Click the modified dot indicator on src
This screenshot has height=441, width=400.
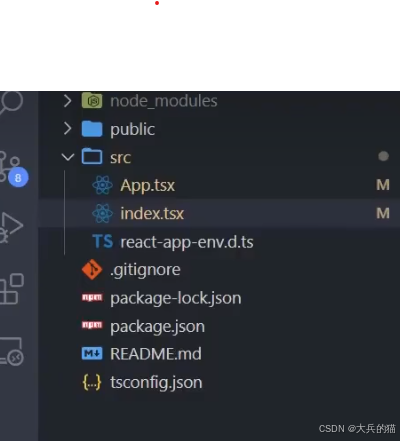[x=383, y=156]
